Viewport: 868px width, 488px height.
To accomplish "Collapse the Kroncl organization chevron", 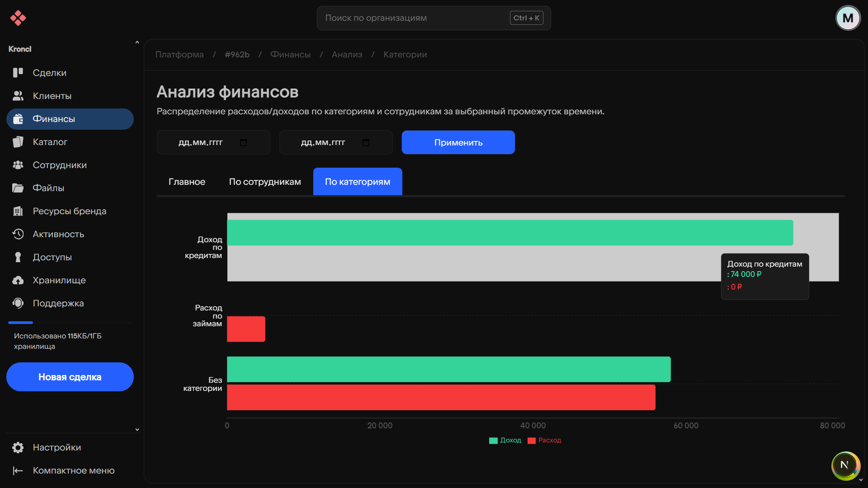I will [x=137, y=42].
